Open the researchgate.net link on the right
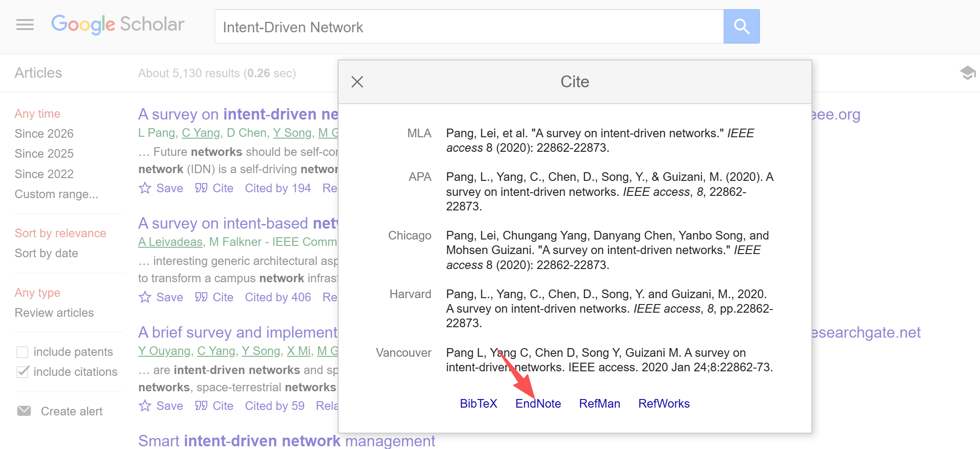980x449 pixels. (x=866, y=332)
